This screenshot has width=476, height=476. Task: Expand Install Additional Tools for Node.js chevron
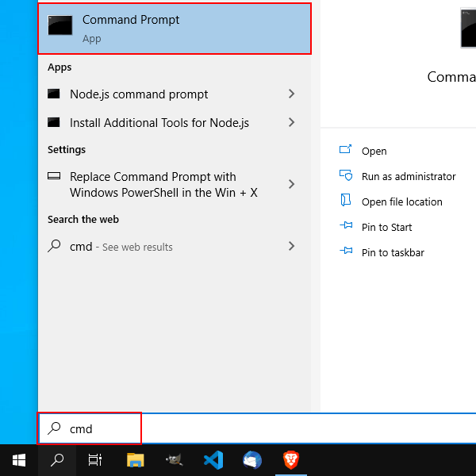point(291,122)
